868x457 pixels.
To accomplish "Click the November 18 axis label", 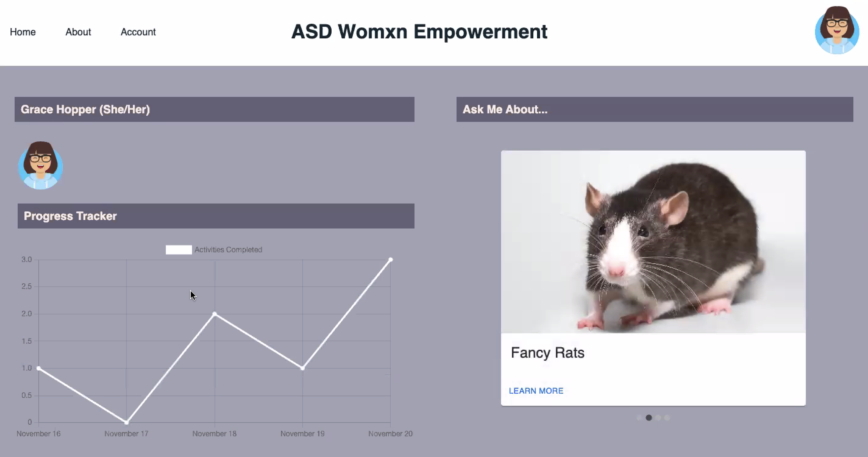I will pyautogui.click(x=214, y=434).
